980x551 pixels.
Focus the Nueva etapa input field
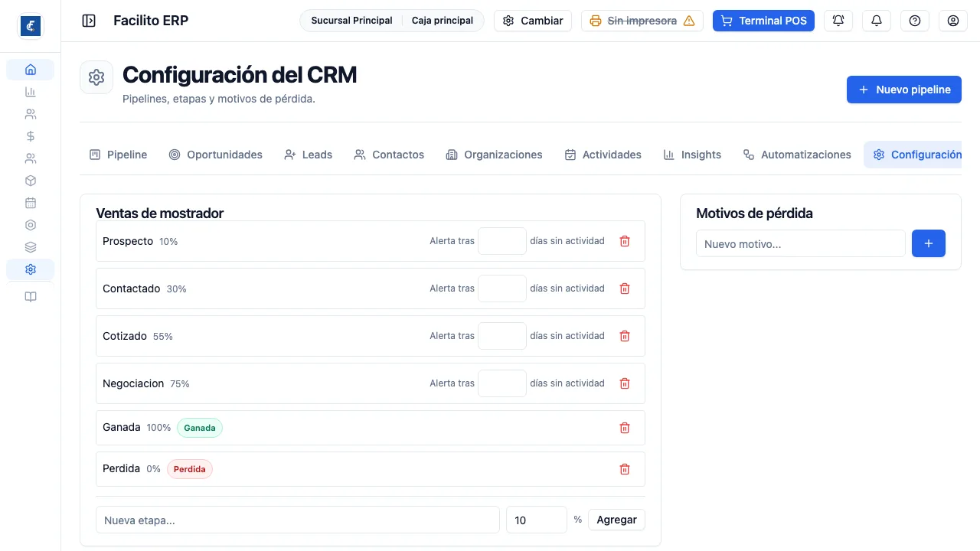coord(298,520)
